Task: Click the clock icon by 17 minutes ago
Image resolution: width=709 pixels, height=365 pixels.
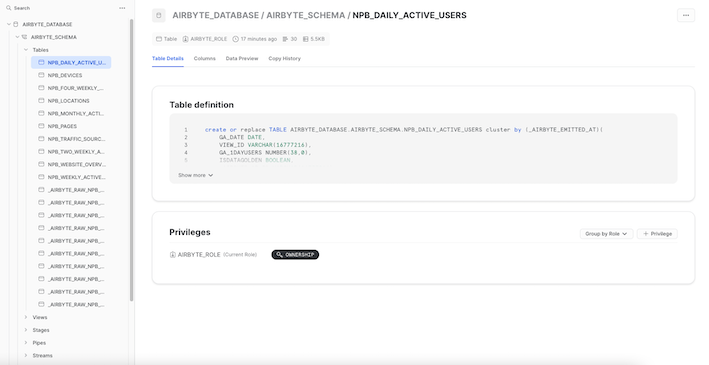Action: coord(236,39)
